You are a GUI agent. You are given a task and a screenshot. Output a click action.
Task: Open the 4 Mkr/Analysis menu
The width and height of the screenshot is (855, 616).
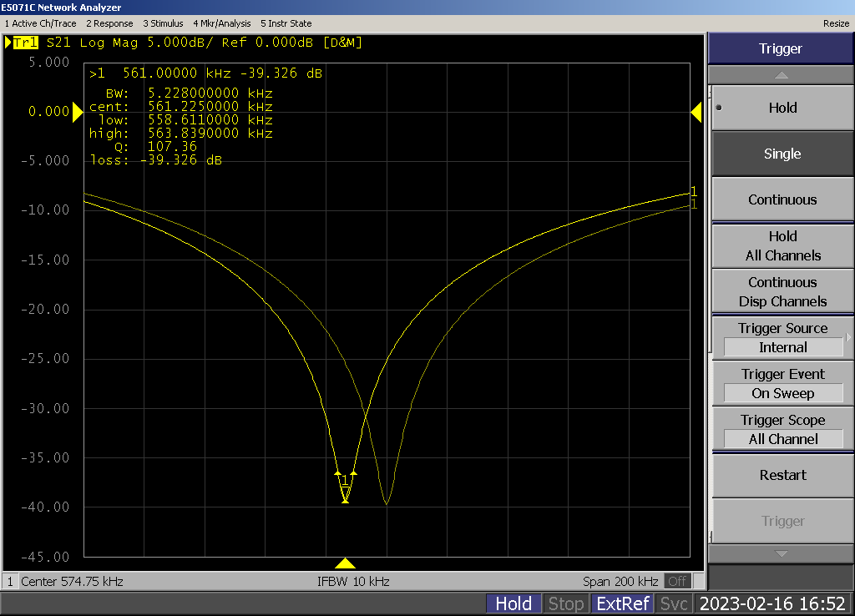[223, 23]
